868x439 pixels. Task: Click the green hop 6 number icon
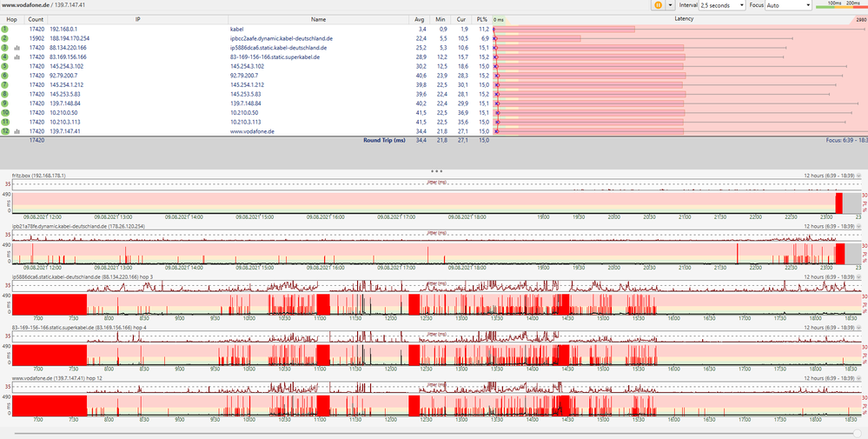5,76
